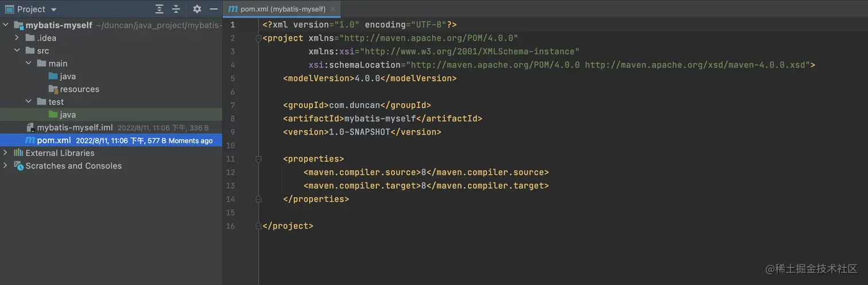Collapse the mybatis-myself root node

pos(6,25)
